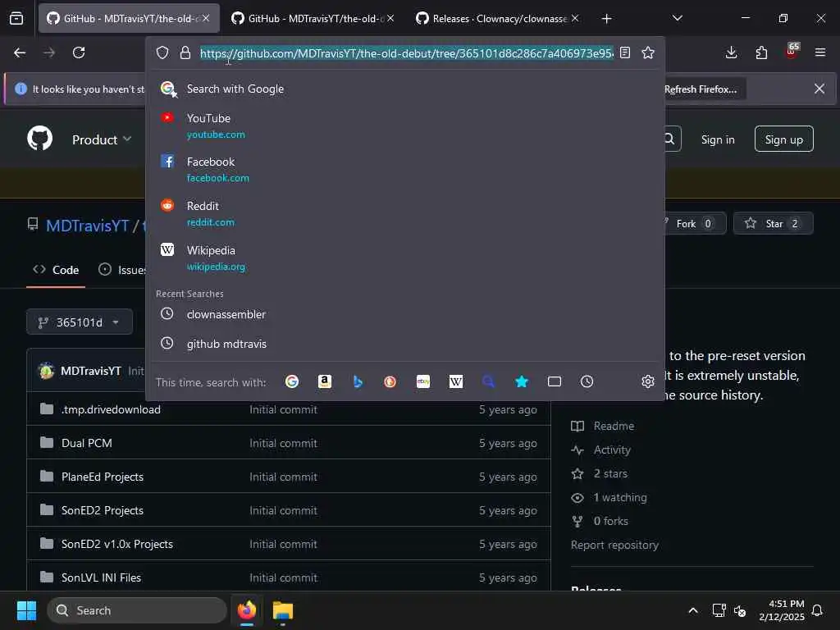Choose Reddit suggestion in dropdown
Viewport: 840px width, 630px height.
click(x=404, y=213)
